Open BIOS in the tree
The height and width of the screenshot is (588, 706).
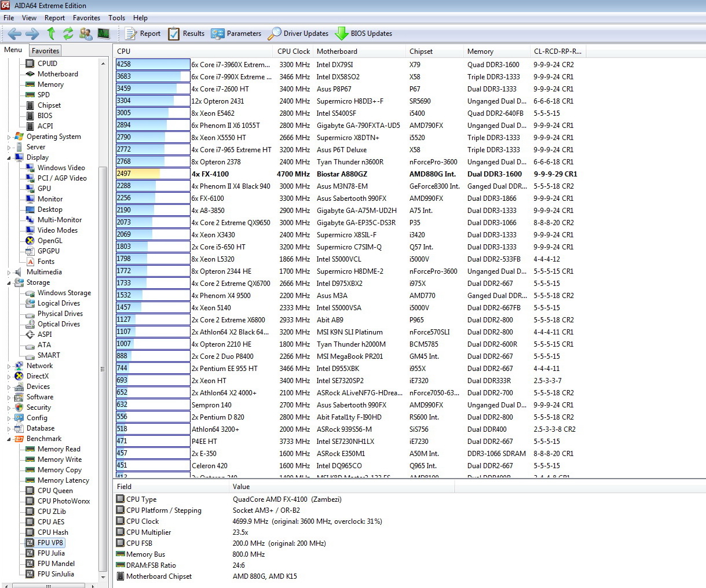tap(45, 116)
